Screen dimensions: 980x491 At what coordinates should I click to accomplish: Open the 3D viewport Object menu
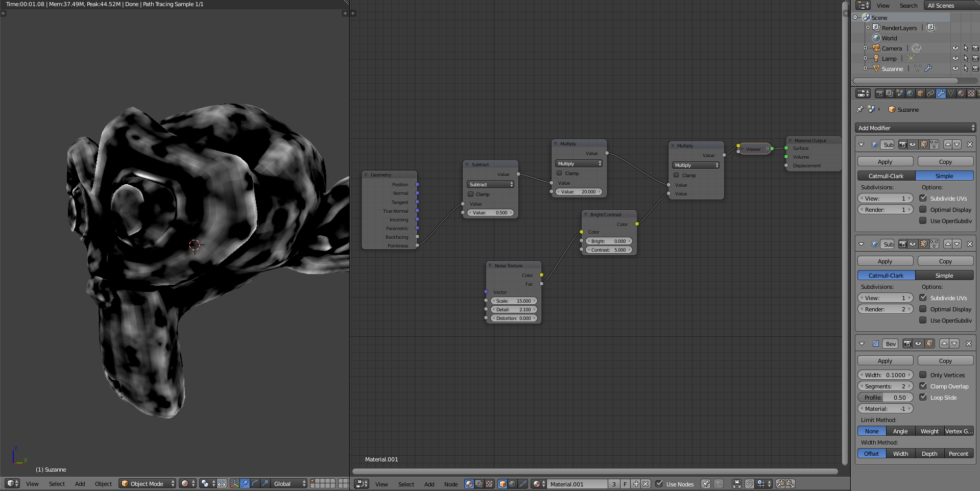pyautogui.click(x=103, y=484)
